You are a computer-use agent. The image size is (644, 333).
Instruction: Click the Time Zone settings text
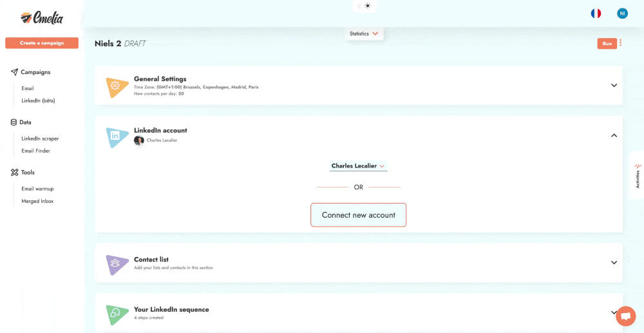(x=196, y=88)
